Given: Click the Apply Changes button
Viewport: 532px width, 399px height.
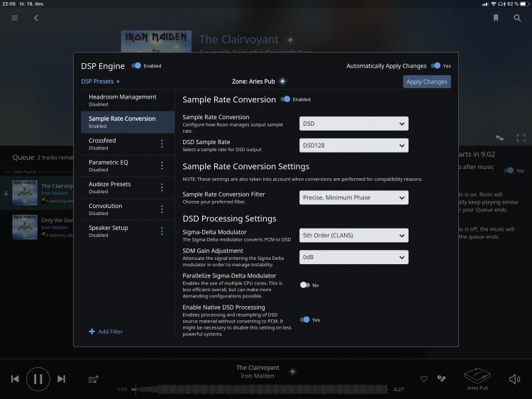Looking at the screenshot, I should coord(427,82).
